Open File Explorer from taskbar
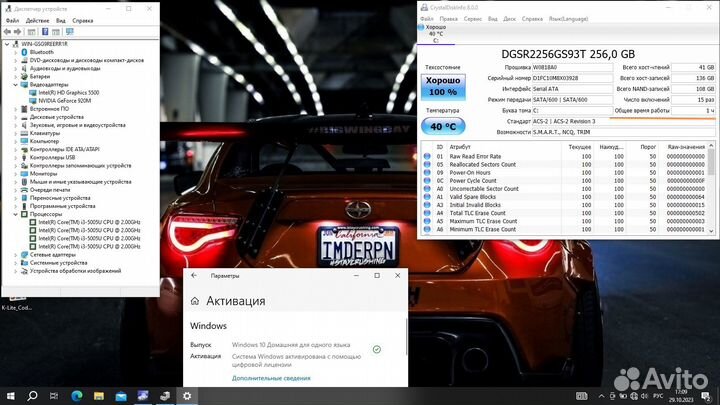 pos(99,395)
